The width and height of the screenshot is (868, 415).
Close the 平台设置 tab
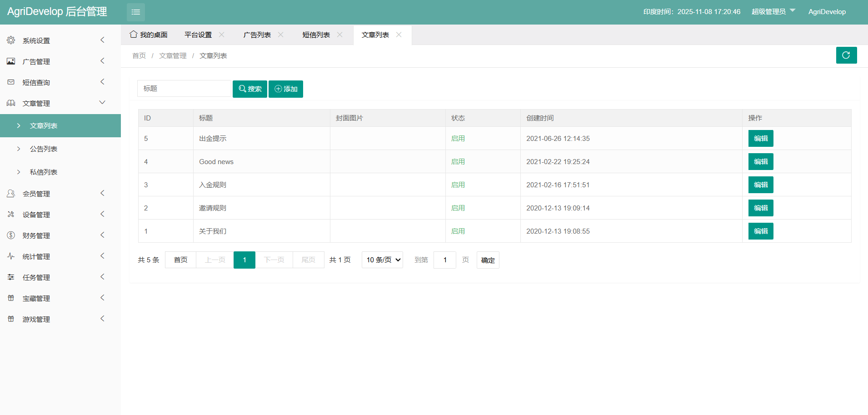[222, 35]
